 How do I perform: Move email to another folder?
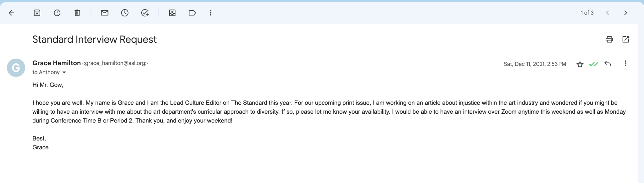click(x=172, y=13)
